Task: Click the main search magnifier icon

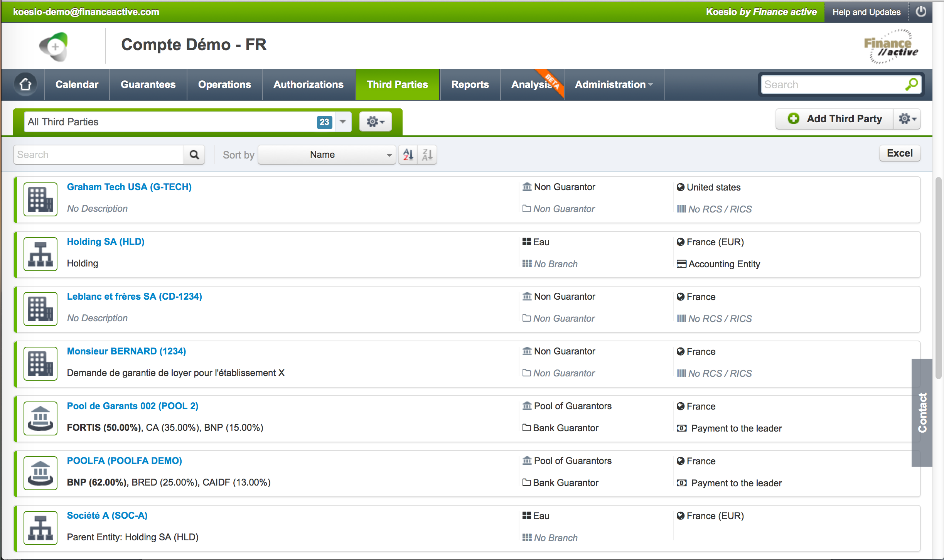Action: (x=912, y=84)
